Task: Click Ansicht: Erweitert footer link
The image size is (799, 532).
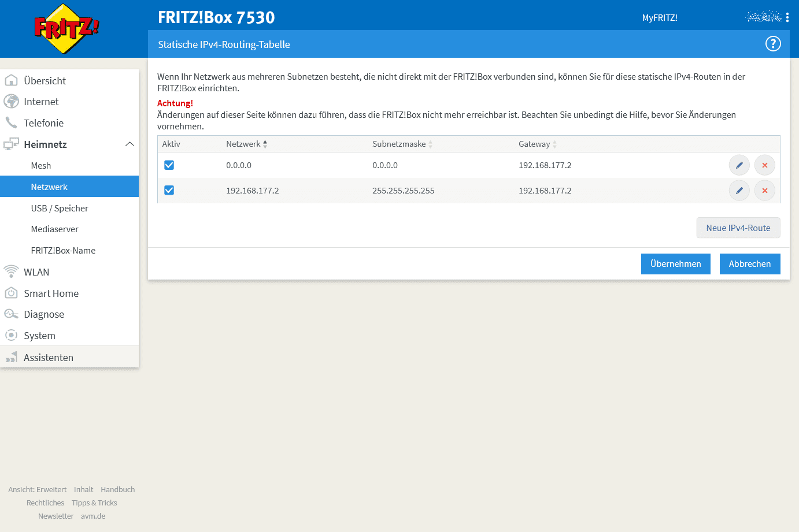Action: click(x=38, y=489)
